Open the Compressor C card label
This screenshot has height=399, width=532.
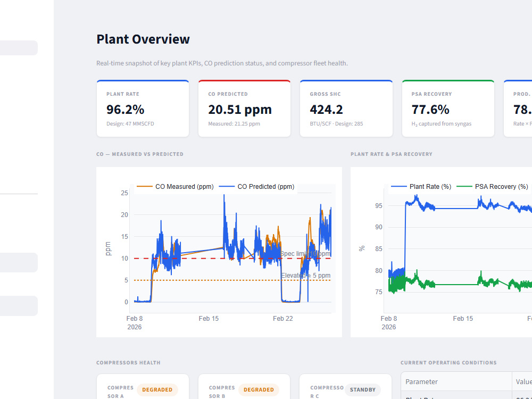point(327,392)
